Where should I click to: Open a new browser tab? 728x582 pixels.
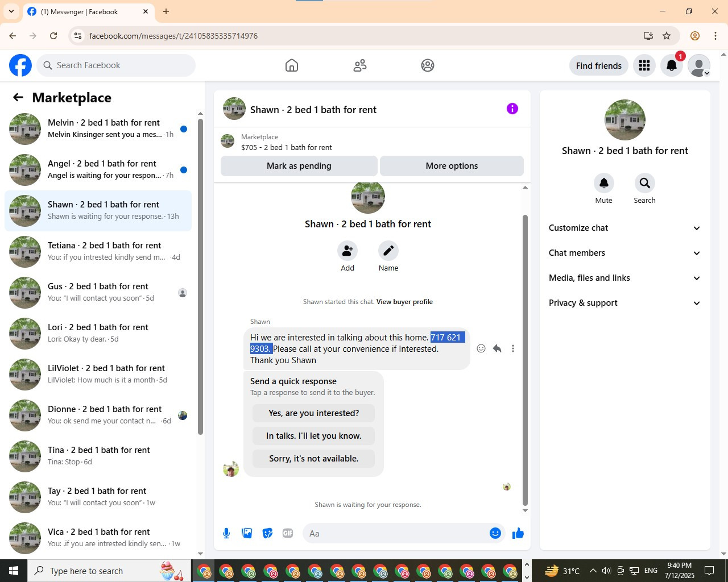tap(166, 11)
